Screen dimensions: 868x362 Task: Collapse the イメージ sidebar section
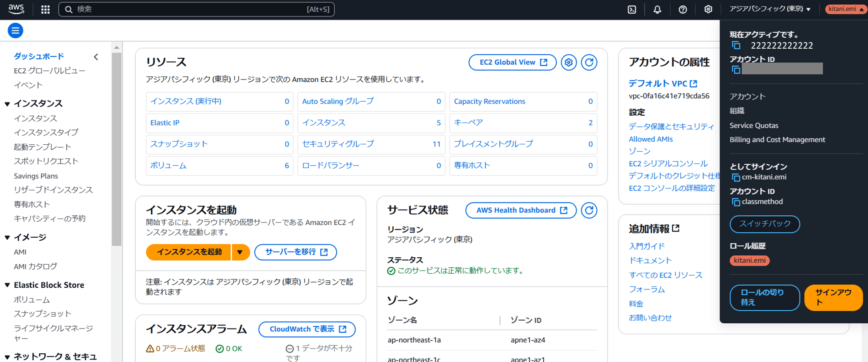pyautogui.click(x=7, y=237)
